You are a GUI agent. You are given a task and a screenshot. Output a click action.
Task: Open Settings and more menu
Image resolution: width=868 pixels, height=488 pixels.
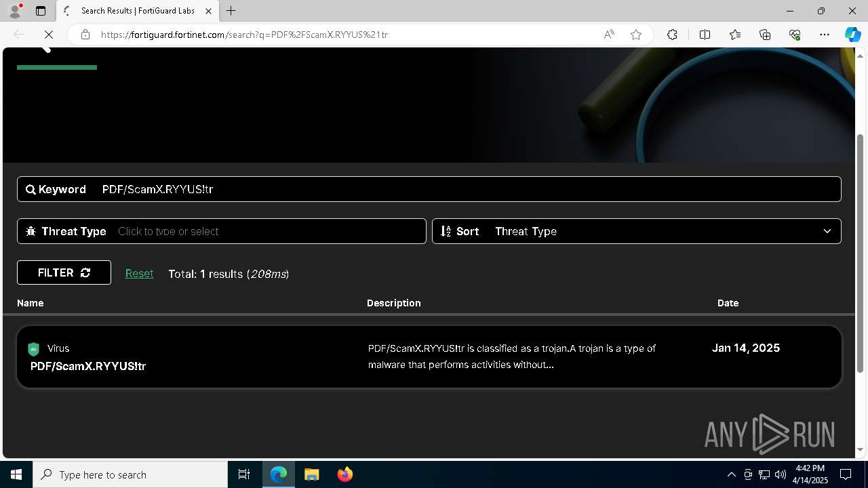(825, 35)
